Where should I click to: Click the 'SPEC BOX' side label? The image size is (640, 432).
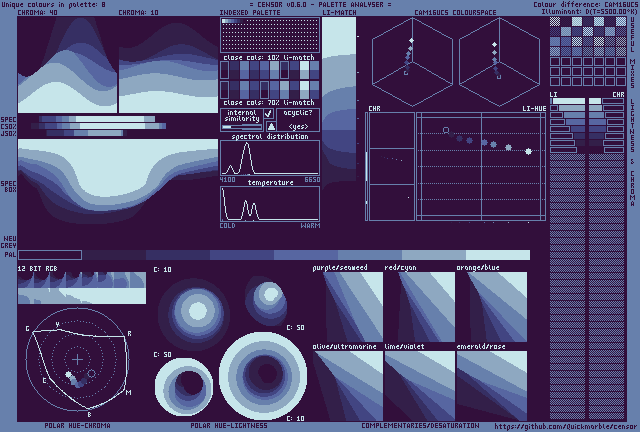click(x=9, y=187)
